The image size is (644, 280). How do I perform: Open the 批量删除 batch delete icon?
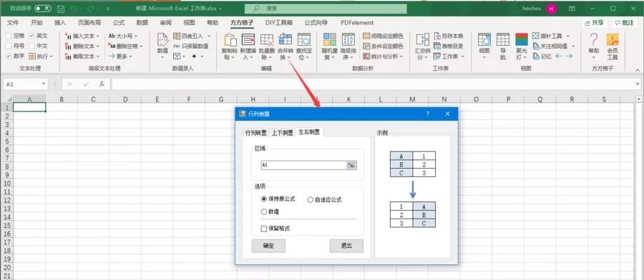(x=267, y=40)
